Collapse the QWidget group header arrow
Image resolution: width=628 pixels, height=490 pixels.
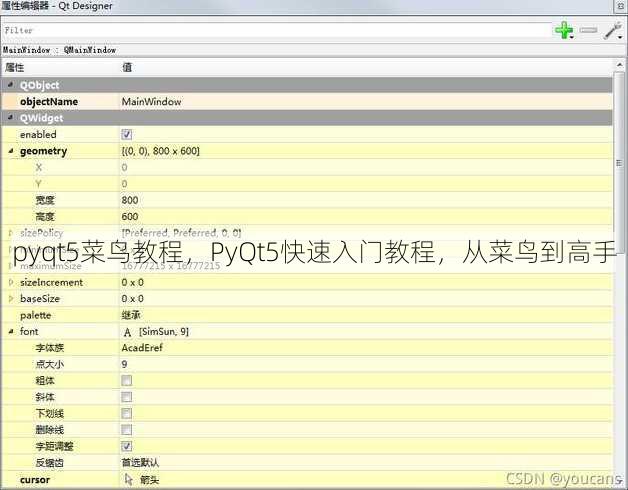(x=11, y=118)
